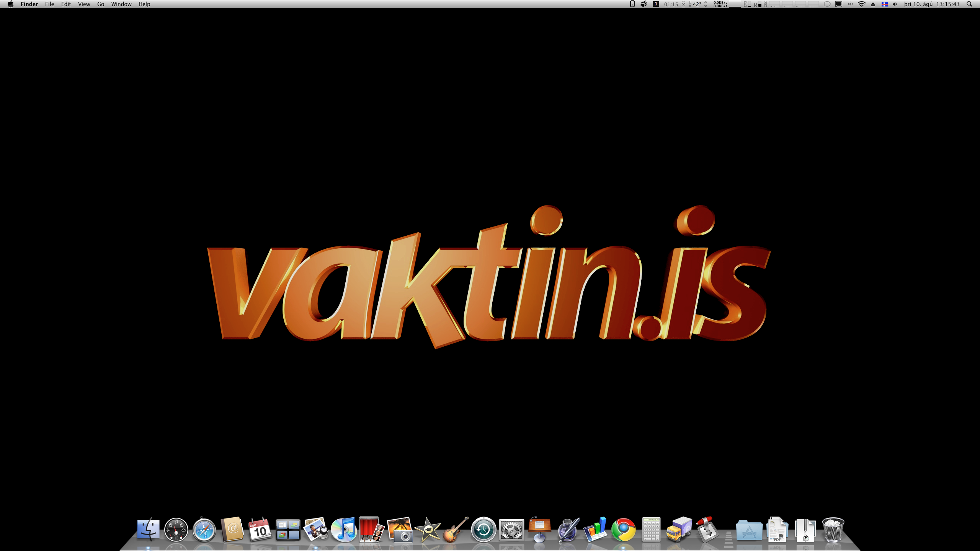980x551 pixels.
Task: Launch Keynote from the Dock
Action: 538,530
